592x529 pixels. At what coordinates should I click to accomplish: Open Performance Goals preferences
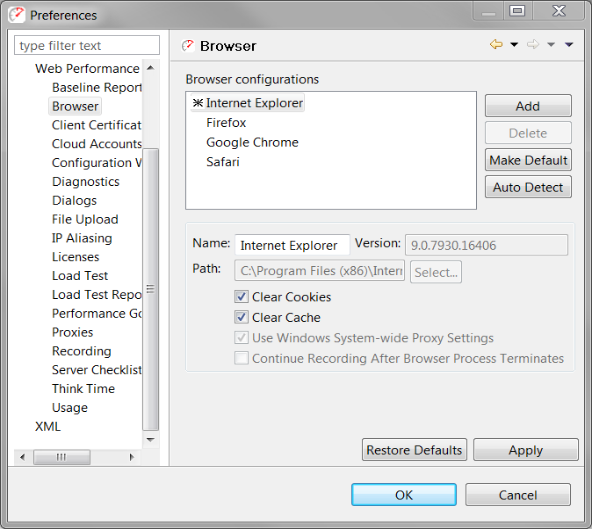coord(97,313)
